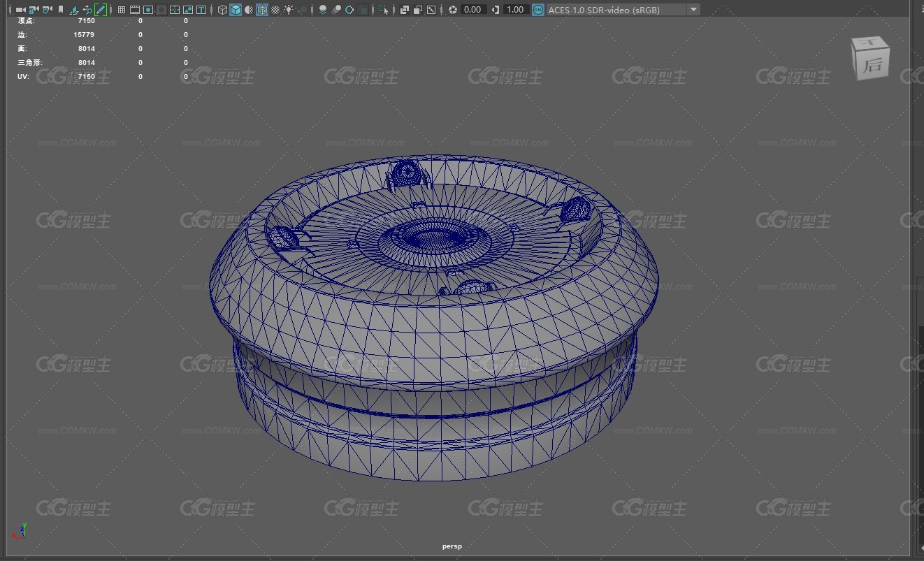The height and width of the screenshot is (561, 924).
Task: Toggle Use Default Material icon
Action: pos(249,10)
